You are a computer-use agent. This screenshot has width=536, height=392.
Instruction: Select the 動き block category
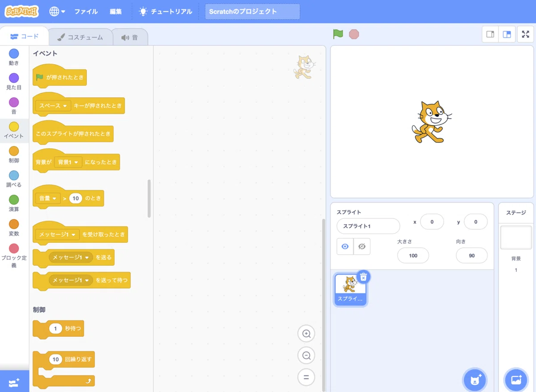click(14, 58)
